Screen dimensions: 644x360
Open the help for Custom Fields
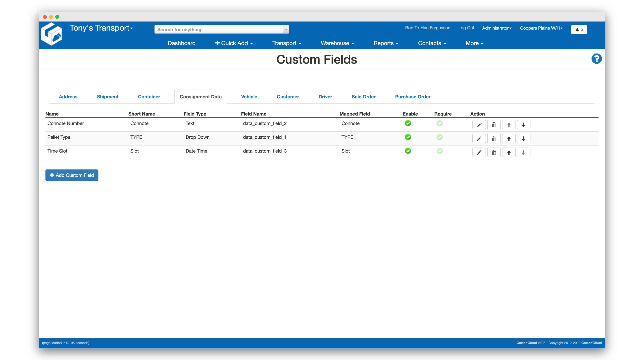click(x=596, y=58)
